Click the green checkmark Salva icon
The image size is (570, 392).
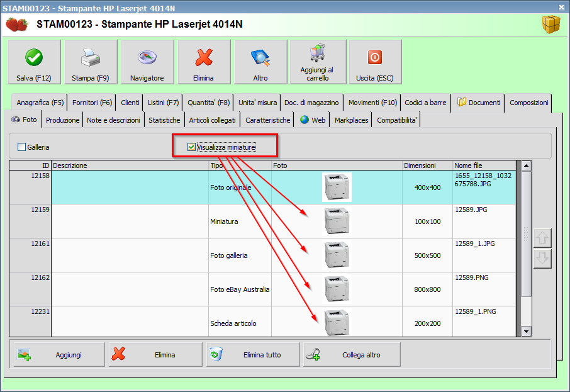pos(34,57)
